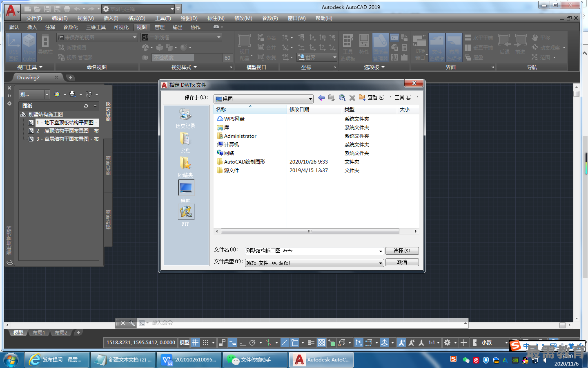This screenshot has width=588, height=368.
Task: Open Windows Start menu
Action: [x=11, y=360]
